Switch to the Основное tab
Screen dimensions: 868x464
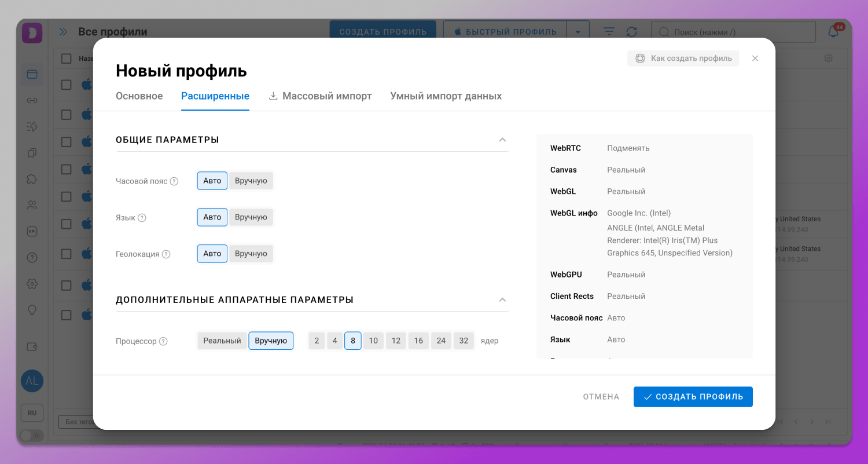click(139, 96)
